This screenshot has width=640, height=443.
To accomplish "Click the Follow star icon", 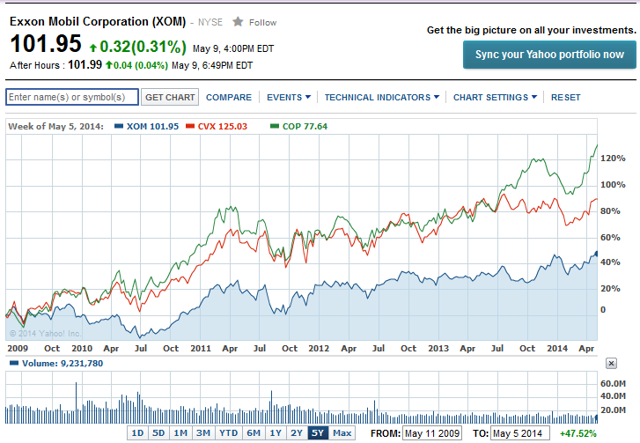I will pos(238,22).
